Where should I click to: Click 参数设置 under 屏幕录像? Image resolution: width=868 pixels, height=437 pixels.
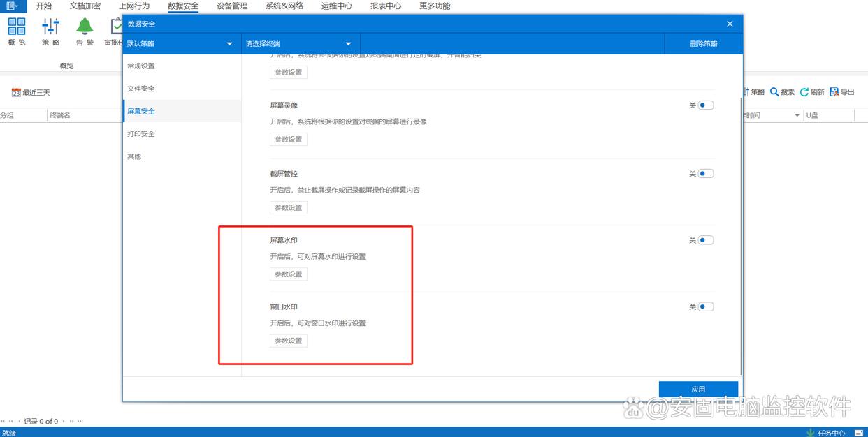289,139
